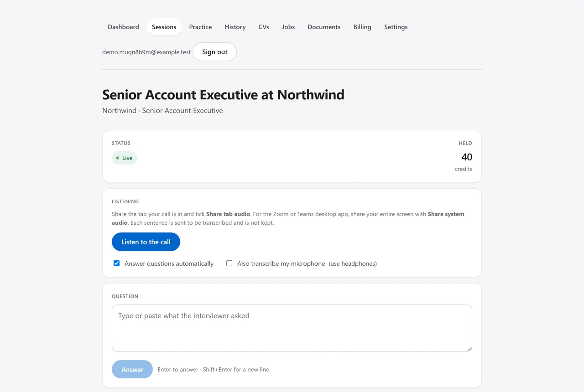Click the Answer questions automatically label

click(x=169, y=263)
